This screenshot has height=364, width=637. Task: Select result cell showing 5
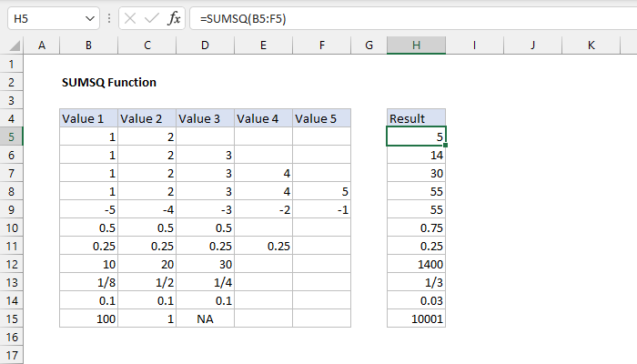pyautogui.click(x=416, y=136)
